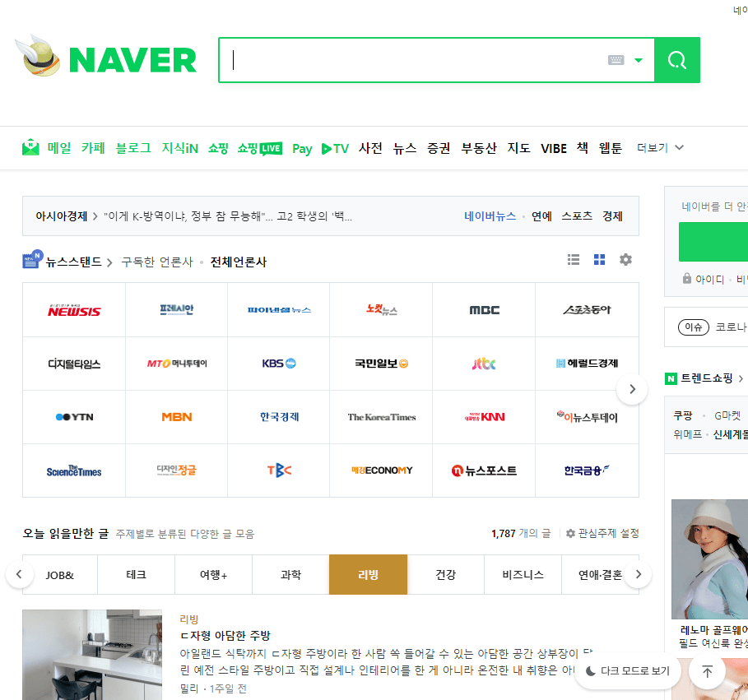Viewport: 748px width, 700px height.
Task: Open 네이버뉴스 link
Action: [x=490, y=216]
